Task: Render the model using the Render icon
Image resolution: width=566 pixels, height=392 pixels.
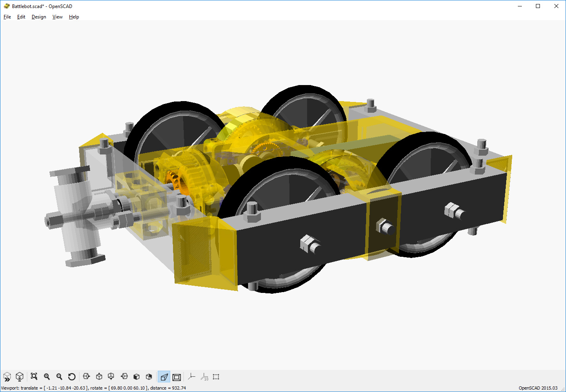Action: point(19,377)
